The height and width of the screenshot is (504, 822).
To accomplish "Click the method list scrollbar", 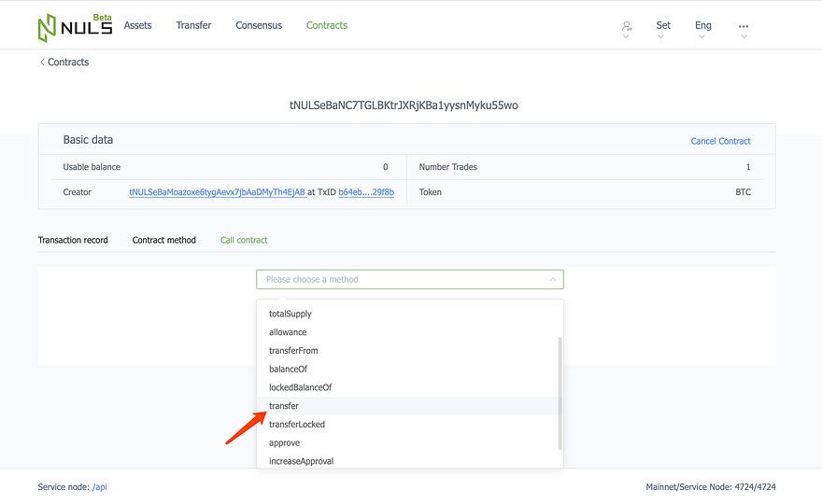I will coord(560,393).
